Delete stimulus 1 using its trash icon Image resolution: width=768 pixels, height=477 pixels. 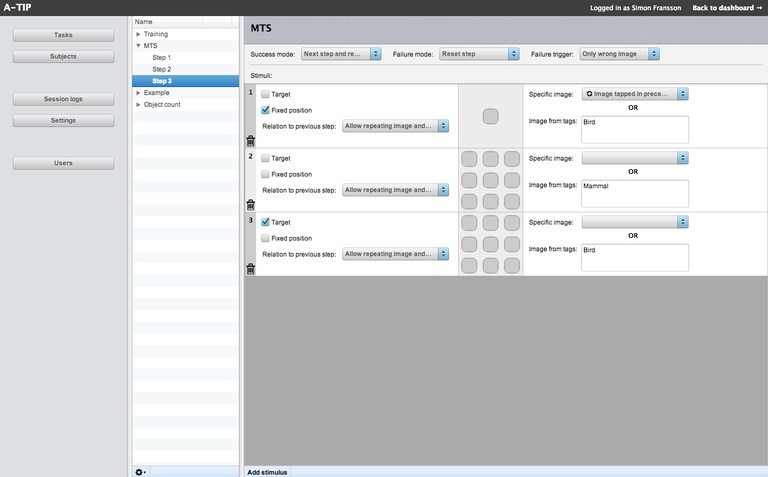click(x=250, y=142)
